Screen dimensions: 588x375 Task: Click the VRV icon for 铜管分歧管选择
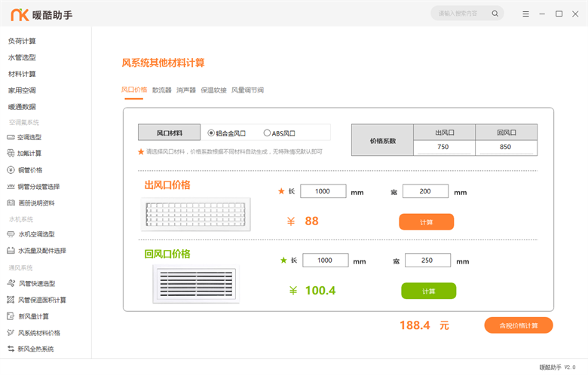[11, 186]
